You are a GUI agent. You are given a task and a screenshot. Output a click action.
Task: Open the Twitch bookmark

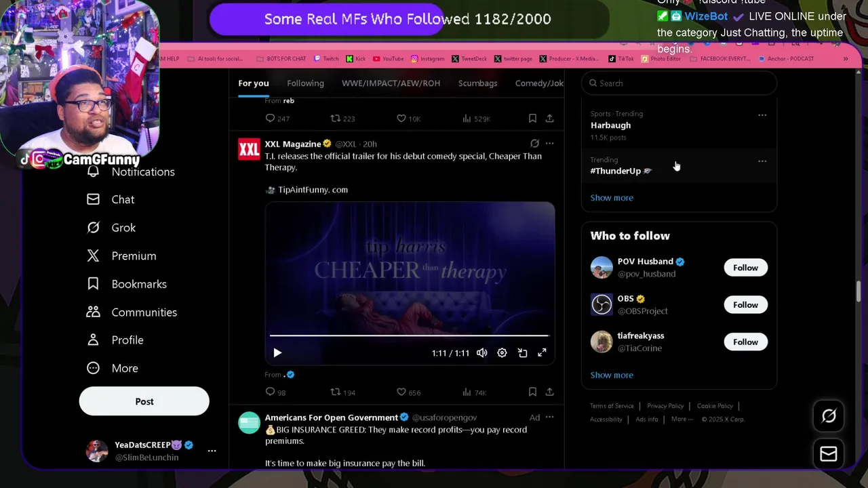[x=326, y=59]
